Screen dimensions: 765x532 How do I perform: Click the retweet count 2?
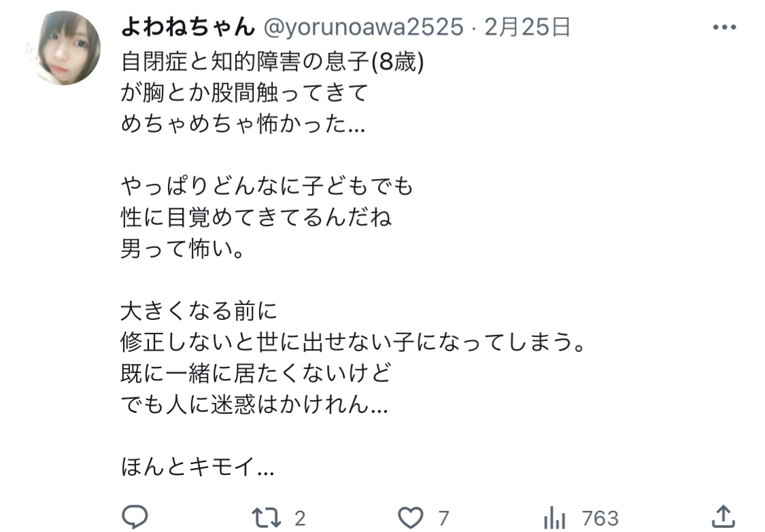(300, 518)
